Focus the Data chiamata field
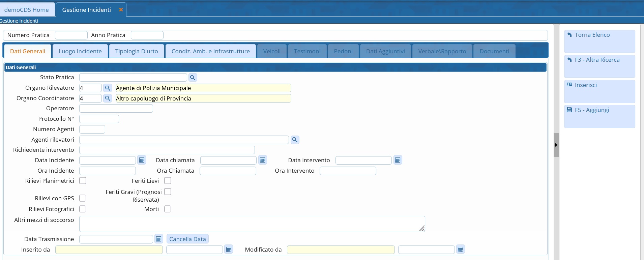Viewport: 644px width, 260px height. 228,160
